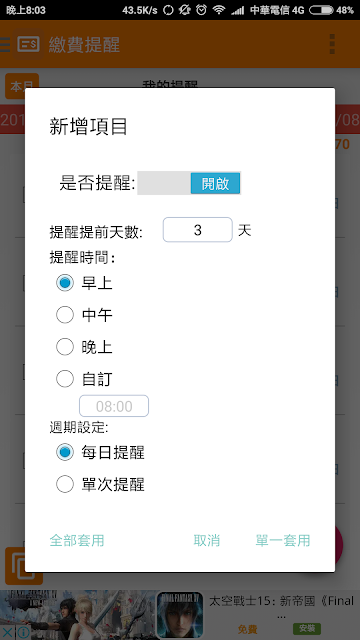Image resolution: width=360 pixels, height=640 pixels.
Task: Close the ad with the X icon
Action: pos(7,632)
